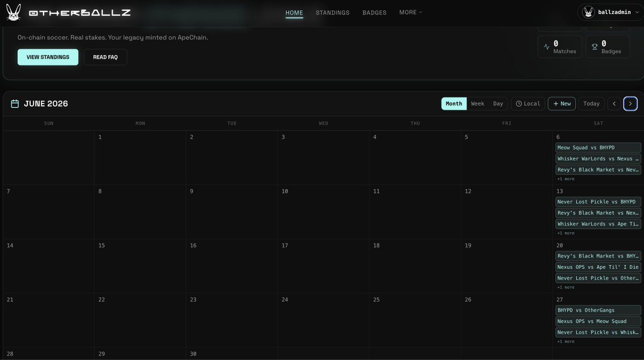This screenshot has height=360, width=644.
Task: Select the June 10 calendar cell
Action: point(324,212)
